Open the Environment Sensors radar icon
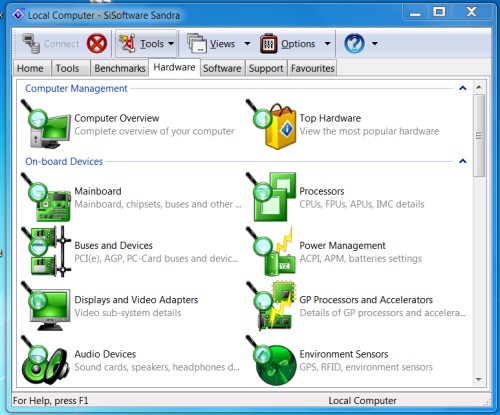500x415 pixels. [271, 360]
